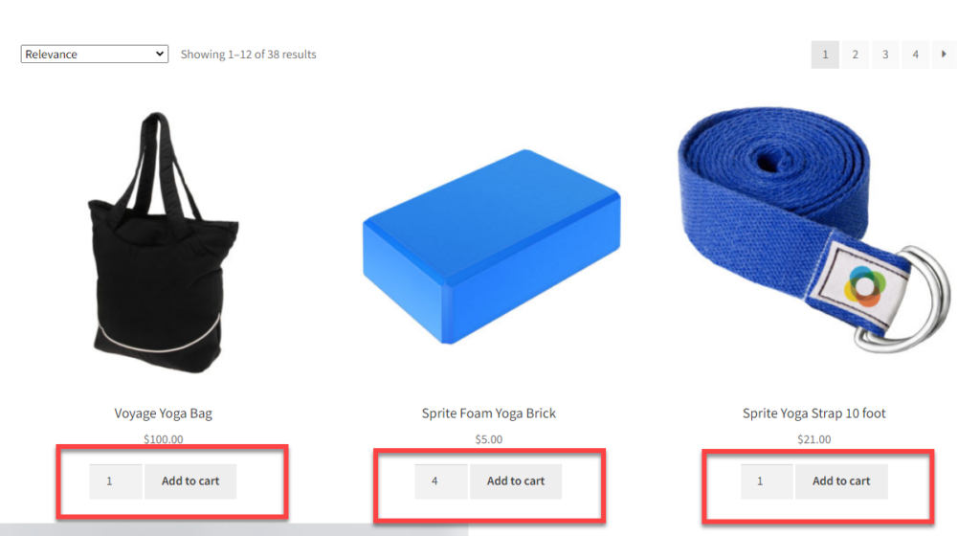Open the Sprite Yoga Strap product image
Viewport: 980px width, 536px height.
[813, 230]
